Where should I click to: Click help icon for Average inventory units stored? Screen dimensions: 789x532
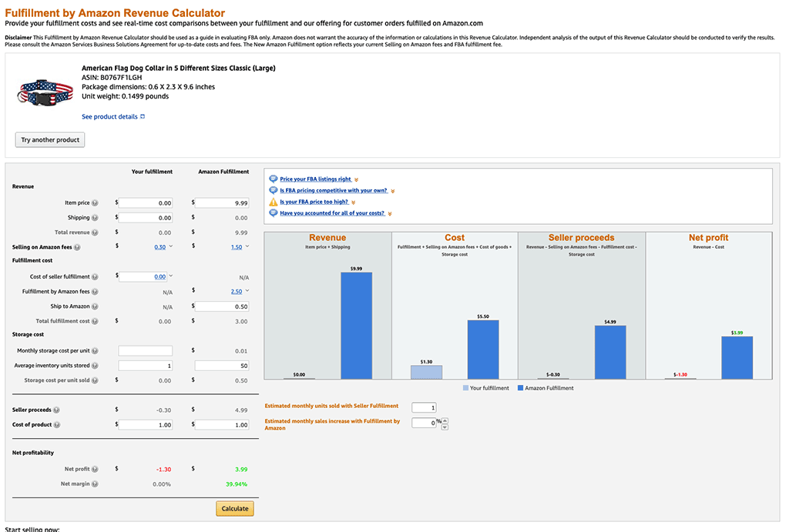[x=95, y=366]
